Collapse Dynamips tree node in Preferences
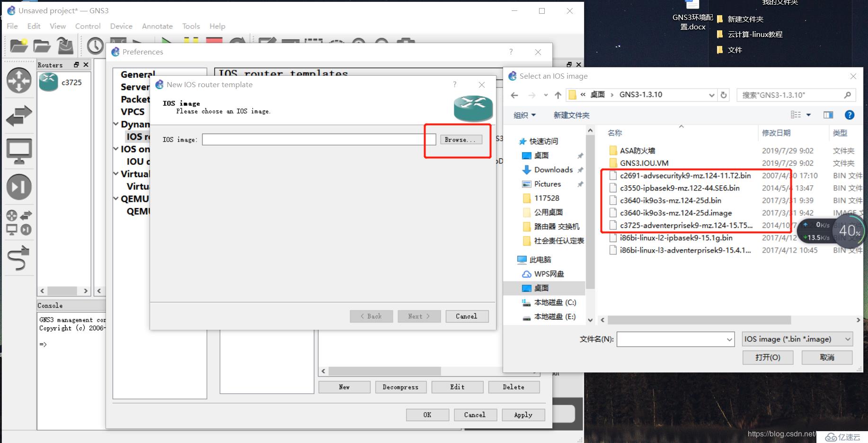The height and width of the screenshot is (443, 868). pyautogui.click(x=116, y=124)
